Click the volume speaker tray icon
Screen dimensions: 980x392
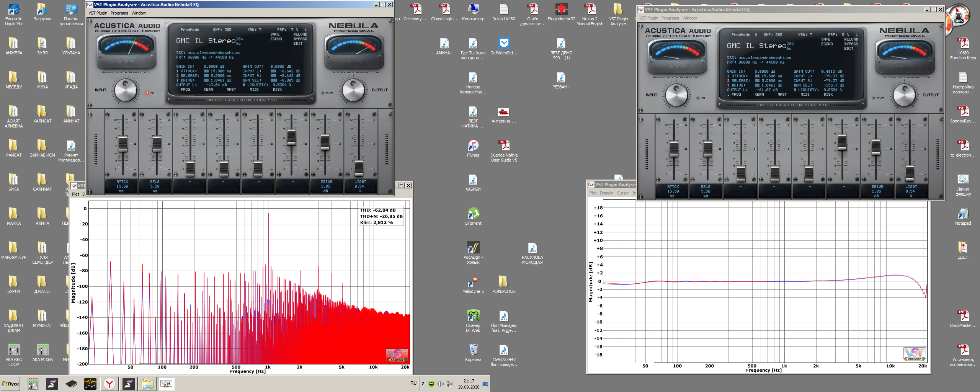[x=441, y=384]
